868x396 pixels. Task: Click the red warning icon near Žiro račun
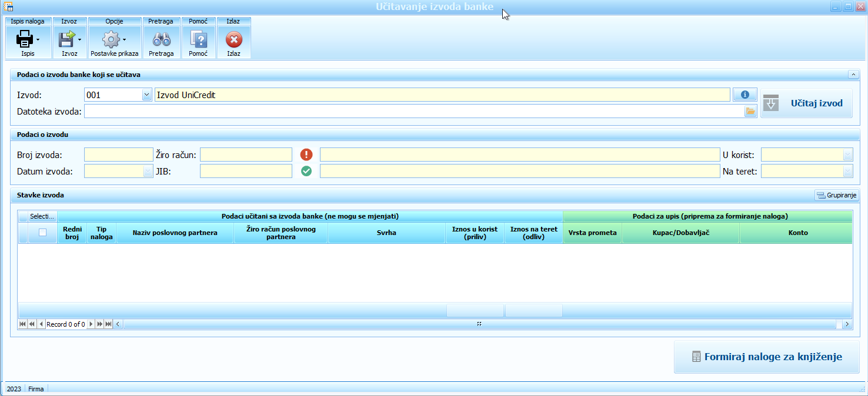[306, 155]
